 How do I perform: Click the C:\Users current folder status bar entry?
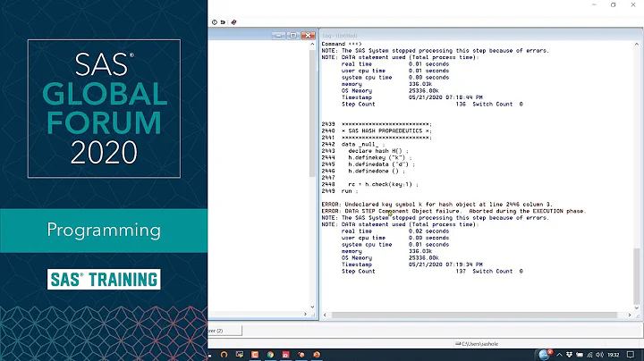pos(477,344)
